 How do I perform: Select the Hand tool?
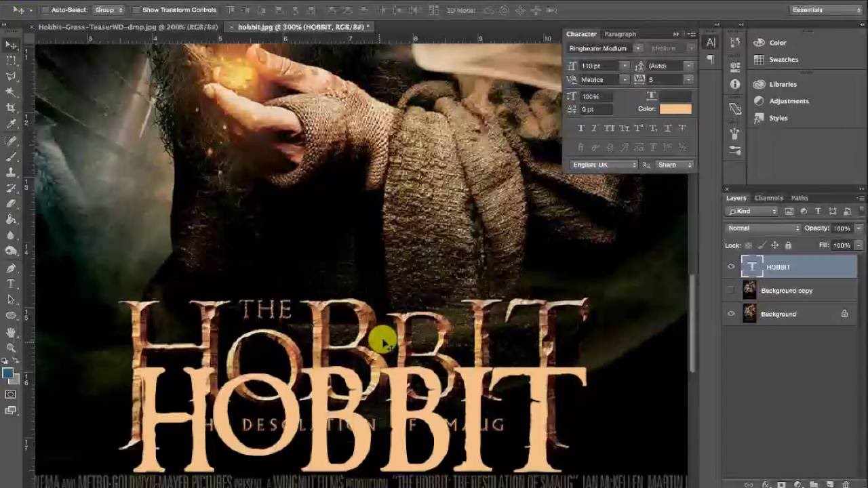point(11,332)
